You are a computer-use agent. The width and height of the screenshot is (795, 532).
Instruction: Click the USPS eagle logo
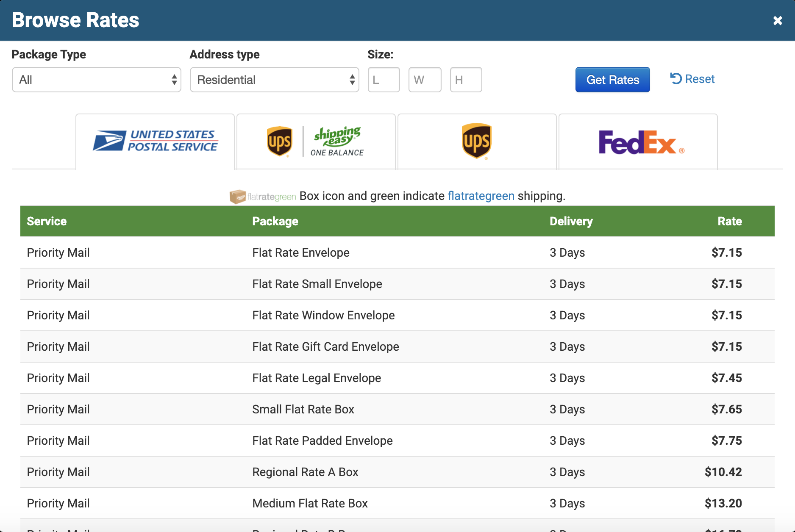click(108, 140)
